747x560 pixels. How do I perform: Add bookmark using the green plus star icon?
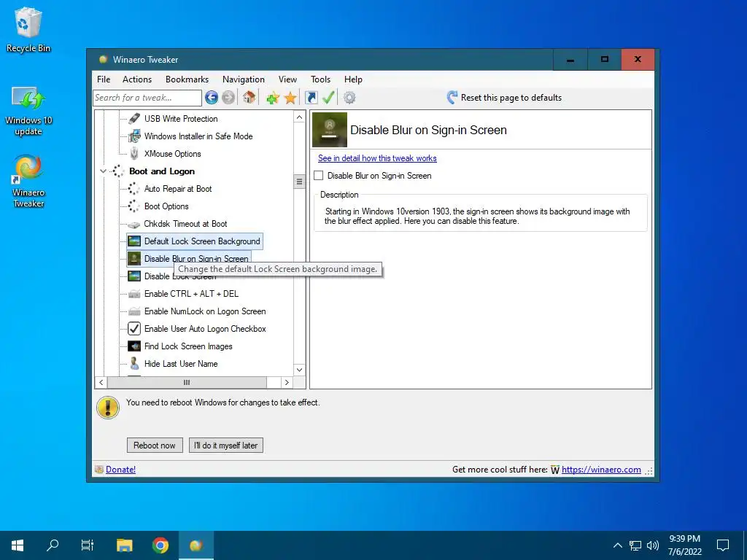click(x=273, y=98)
